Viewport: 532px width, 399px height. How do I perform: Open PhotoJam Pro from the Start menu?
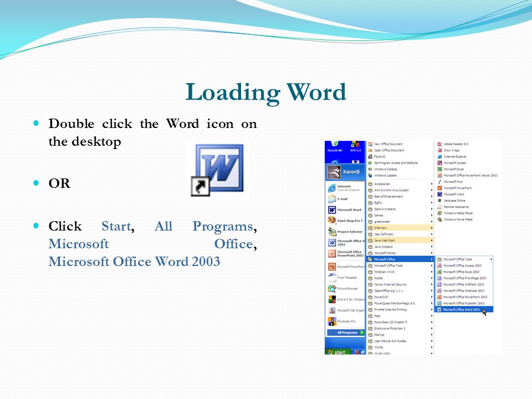coord(342,321)
